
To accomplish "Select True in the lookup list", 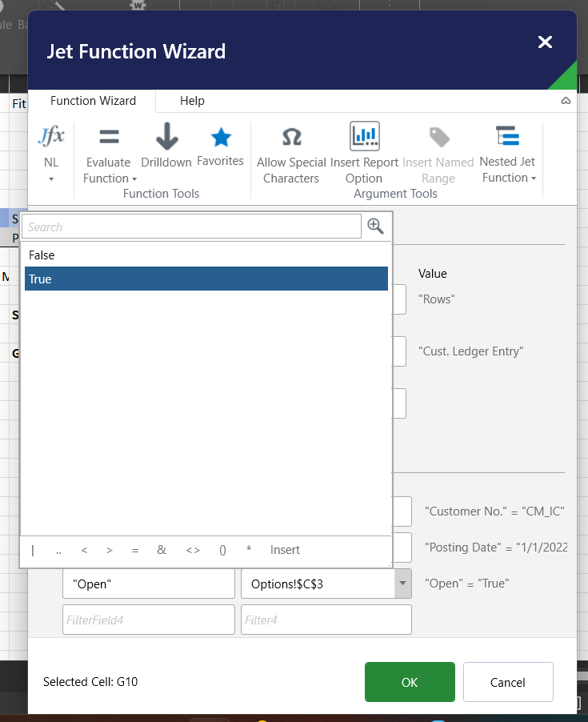I will pyautogui.click(x=206, y=279).
